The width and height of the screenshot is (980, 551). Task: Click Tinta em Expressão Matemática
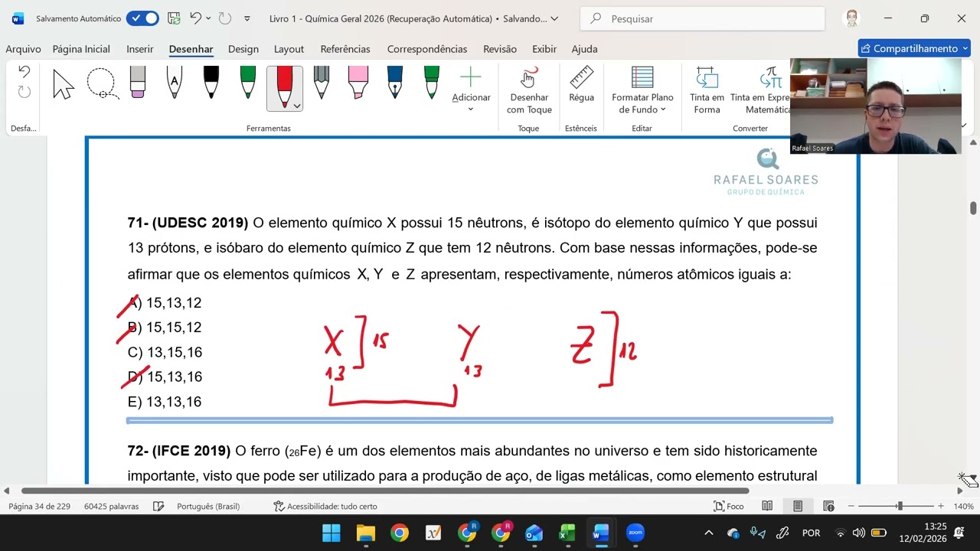point(760,90)
